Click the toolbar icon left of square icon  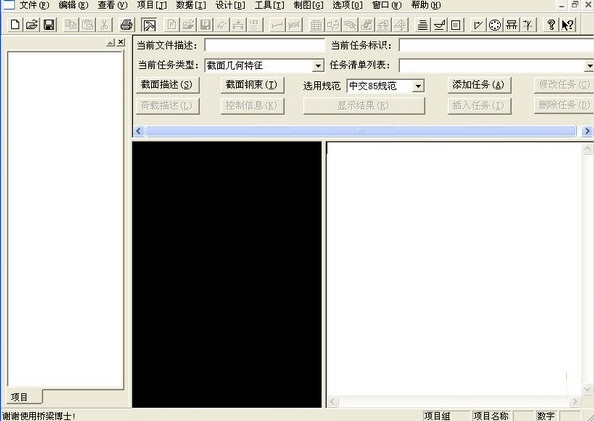point(439,25)
